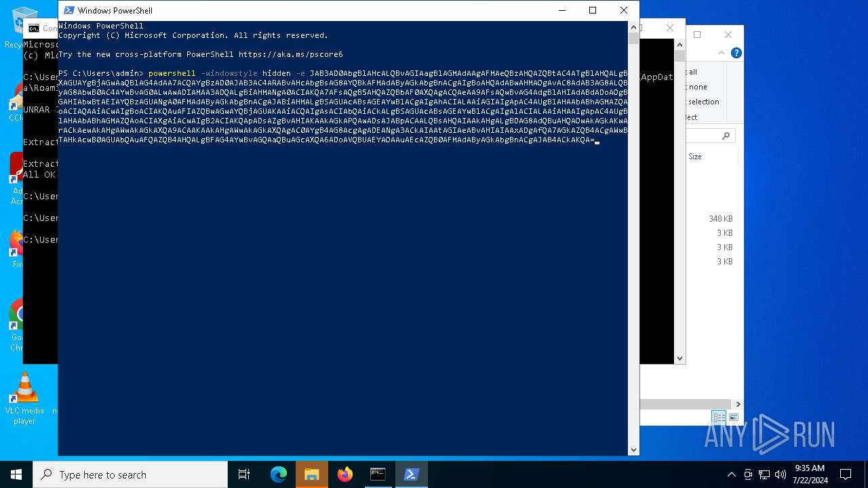The height and width of the screenshot is (488, 868).
Task: Switch Explorer to details view icon
Action: tap(719, 418)
